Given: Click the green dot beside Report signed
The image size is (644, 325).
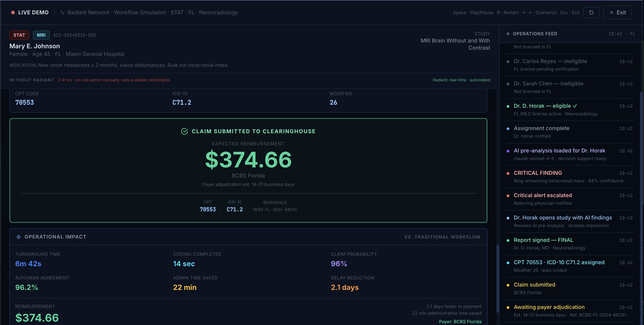Looking at the screenshot, I should pos(508,240).
